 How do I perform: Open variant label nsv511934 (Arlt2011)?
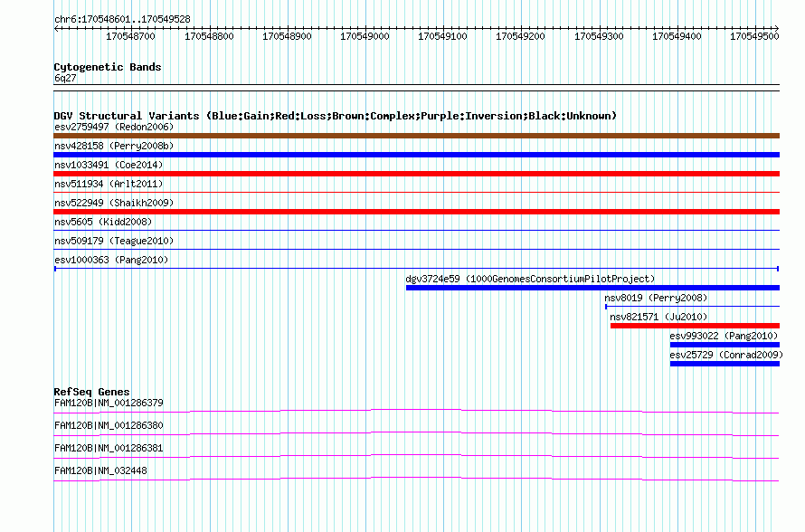pyautogui.click(x=109, y=184)
